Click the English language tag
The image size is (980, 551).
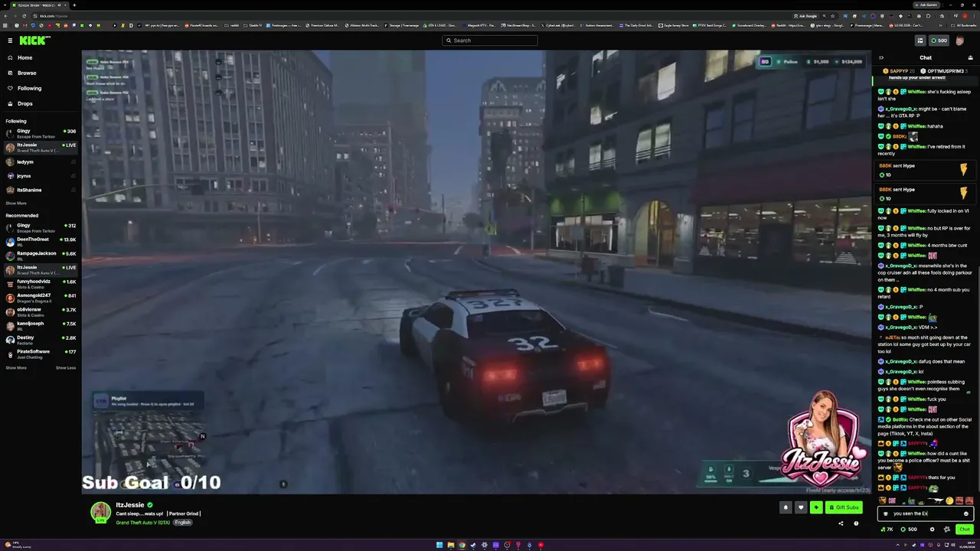pyautogui.click(x=182, y=523)
